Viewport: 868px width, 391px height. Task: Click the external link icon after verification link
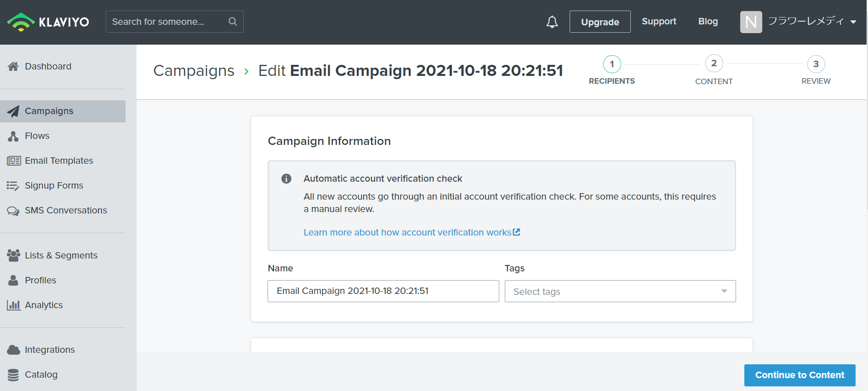click(x=517, y=232)
